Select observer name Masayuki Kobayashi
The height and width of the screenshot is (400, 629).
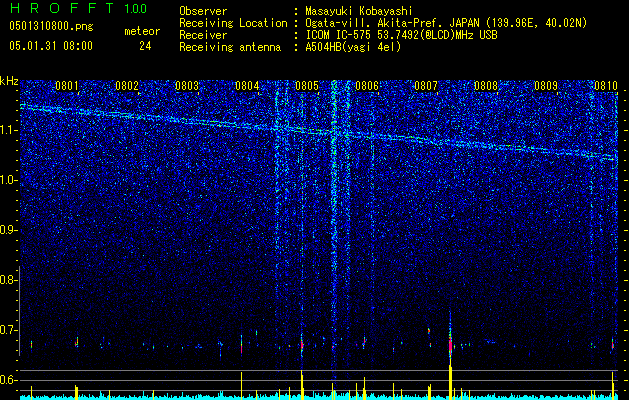click(359, 11)
